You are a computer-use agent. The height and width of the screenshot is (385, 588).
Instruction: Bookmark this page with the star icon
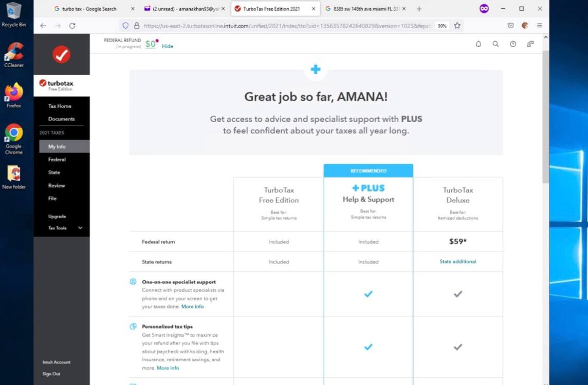click(x=457, y=26)
